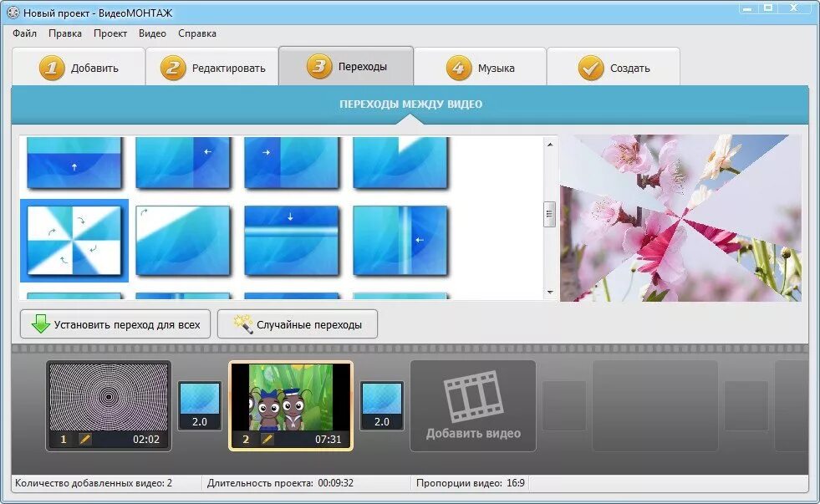The image size is (820, 504).
Task: Click the film strip icon
Action: [x=473, y=396]
